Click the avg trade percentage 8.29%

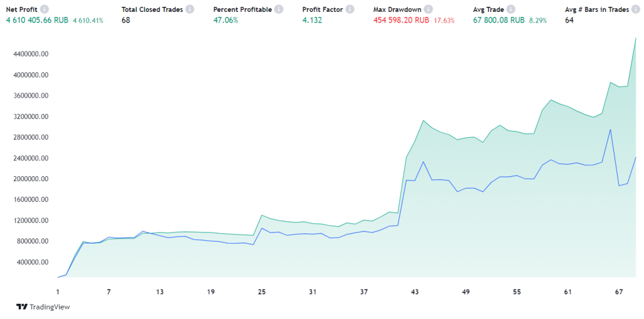(x=538, y=21)
